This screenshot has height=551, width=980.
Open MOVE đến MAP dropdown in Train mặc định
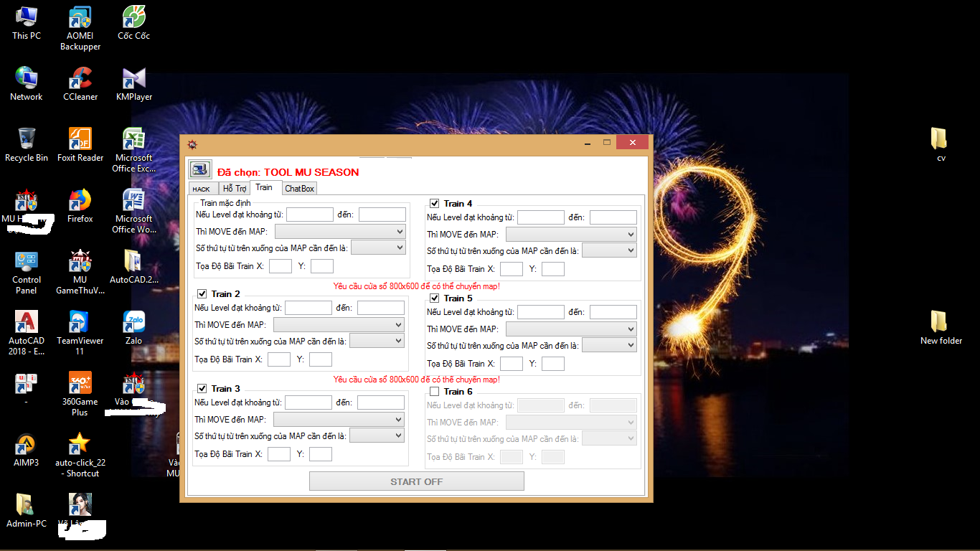click(x=340, y=232)
